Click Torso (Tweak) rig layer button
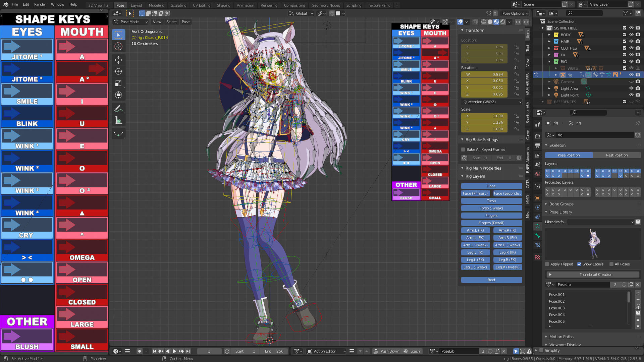This screenshot has width=644, height=362. click(491, 208)
